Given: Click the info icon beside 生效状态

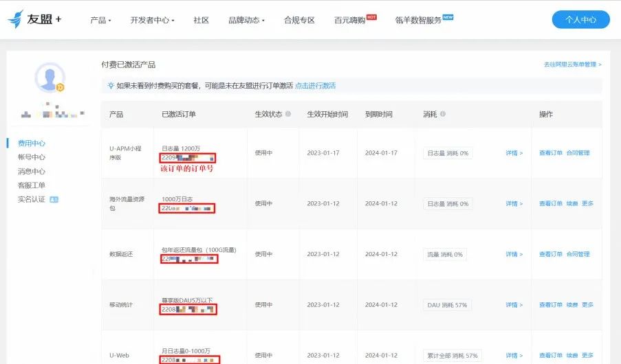Looking at the screenshot, I should [288, 114].
